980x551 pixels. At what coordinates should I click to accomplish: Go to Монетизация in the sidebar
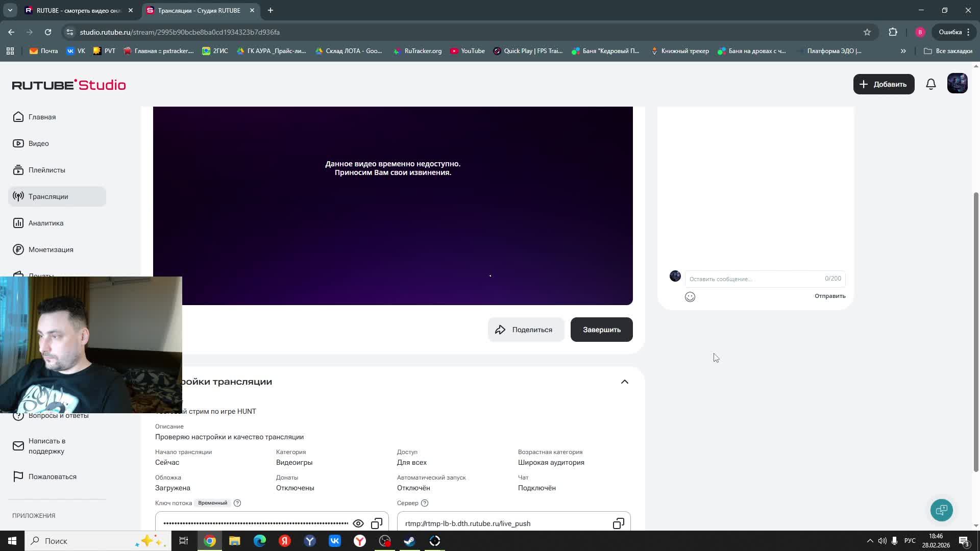[51, 249]
